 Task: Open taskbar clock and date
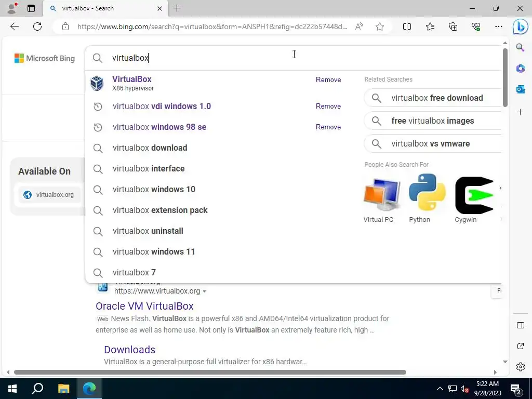(487, 389)
